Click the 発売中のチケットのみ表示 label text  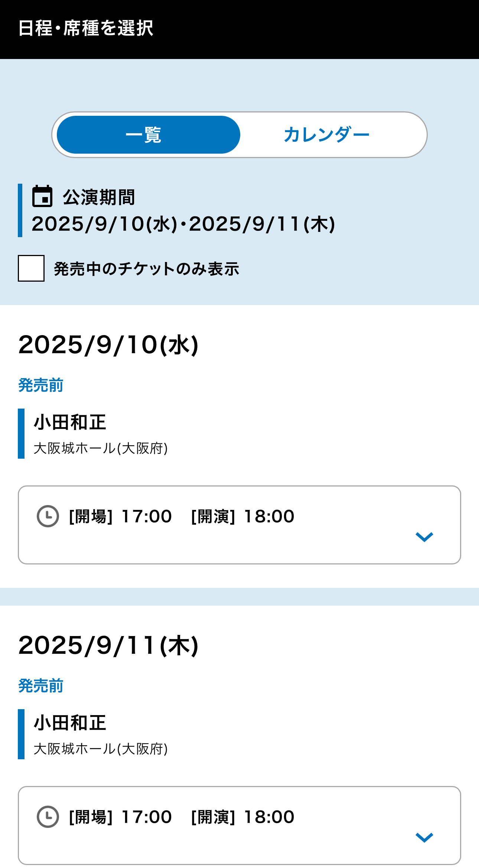(x=147, y=269)
